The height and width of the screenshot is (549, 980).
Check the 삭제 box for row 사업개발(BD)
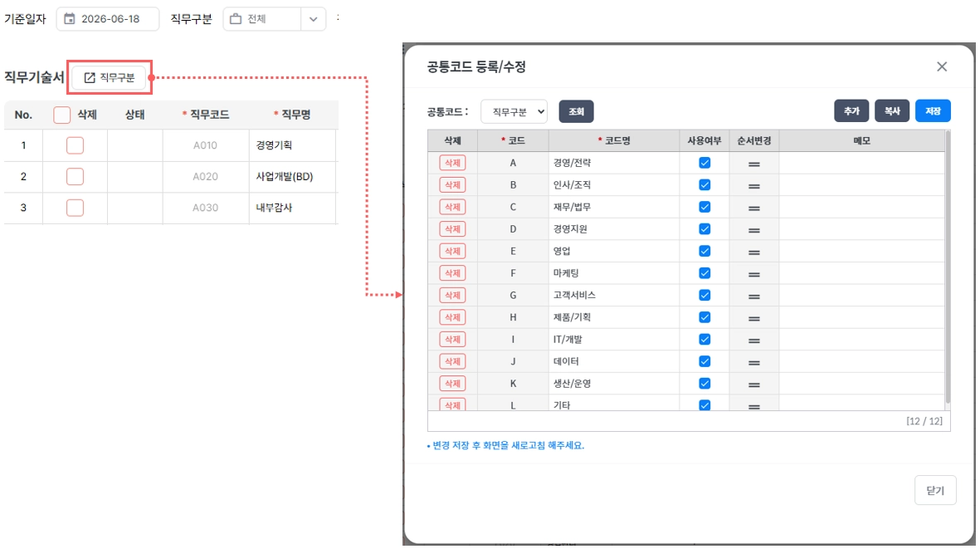[x=75, y=176]
